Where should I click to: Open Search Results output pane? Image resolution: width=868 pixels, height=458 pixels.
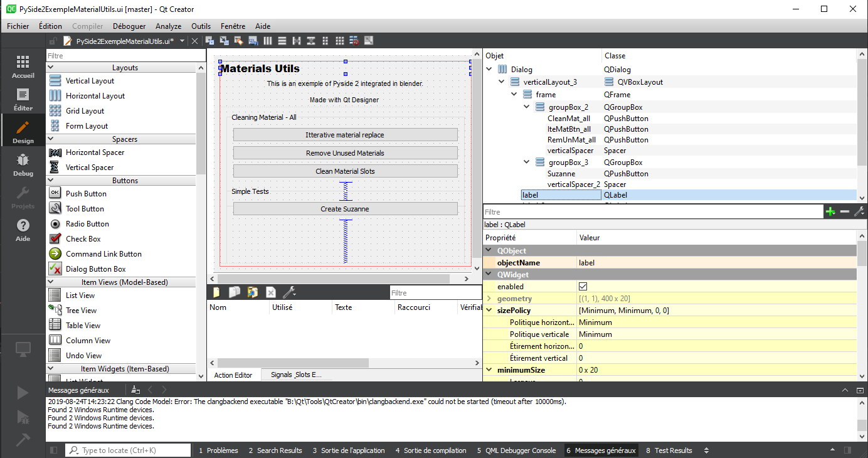[x=275, y=450]
